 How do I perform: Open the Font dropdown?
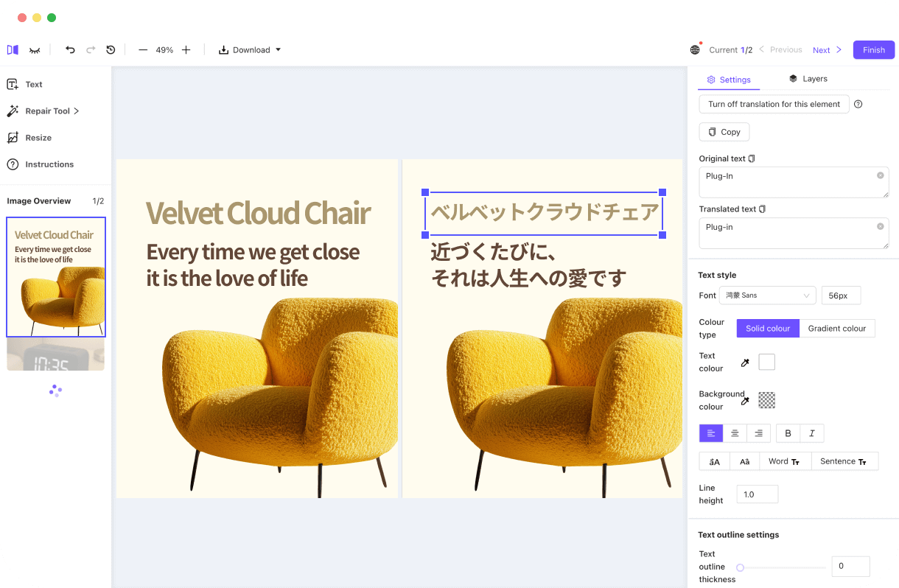767,295
